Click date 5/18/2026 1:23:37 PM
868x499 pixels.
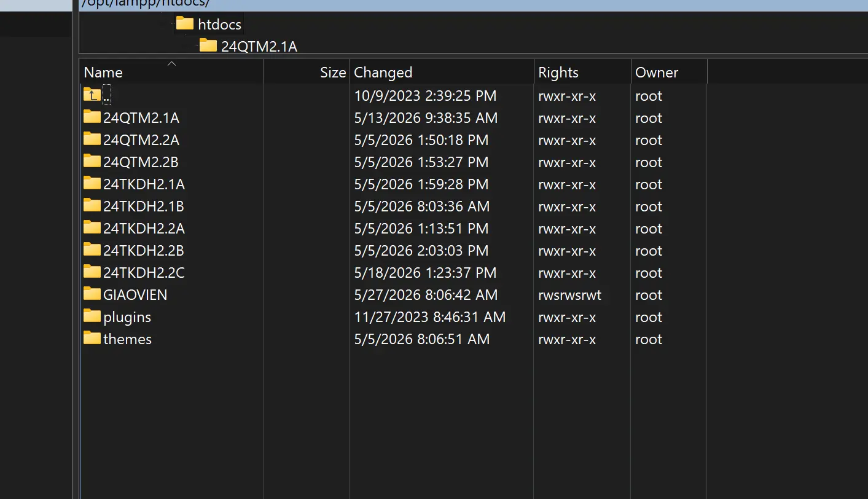[x=426, y=273]
